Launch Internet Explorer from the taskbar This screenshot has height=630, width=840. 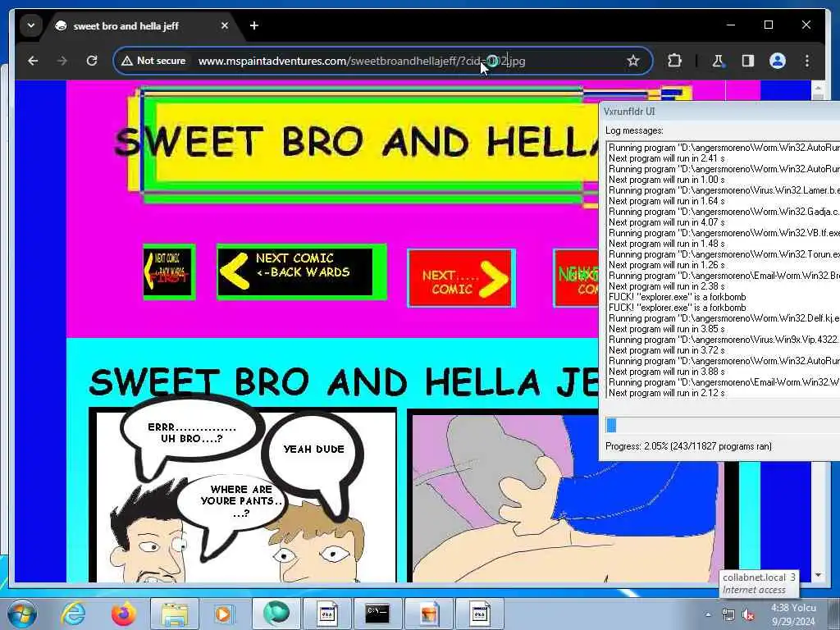click(73, 614)
